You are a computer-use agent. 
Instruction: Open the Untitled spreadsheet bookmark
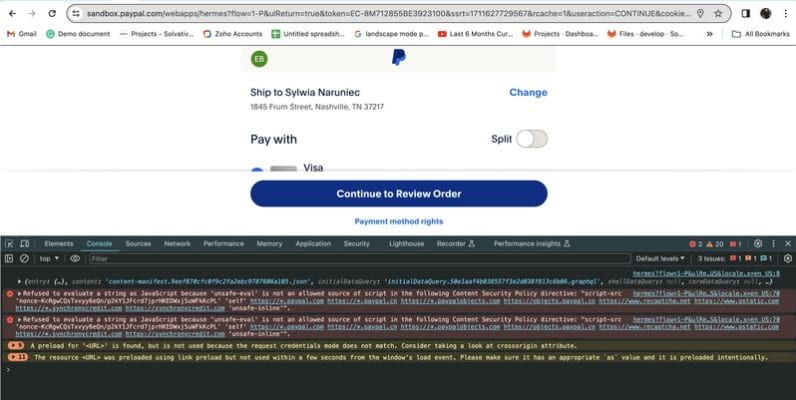click(308, 34)
